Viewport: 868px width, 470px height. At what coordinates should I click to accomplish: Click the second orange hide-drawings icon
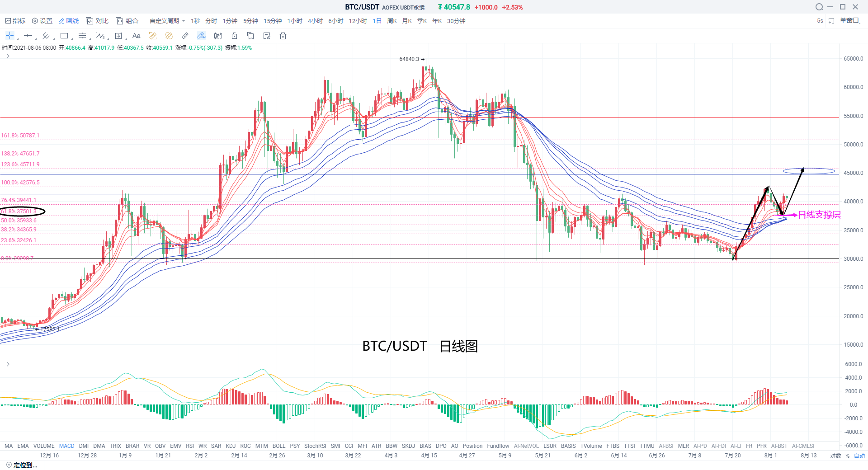(169, 36)
